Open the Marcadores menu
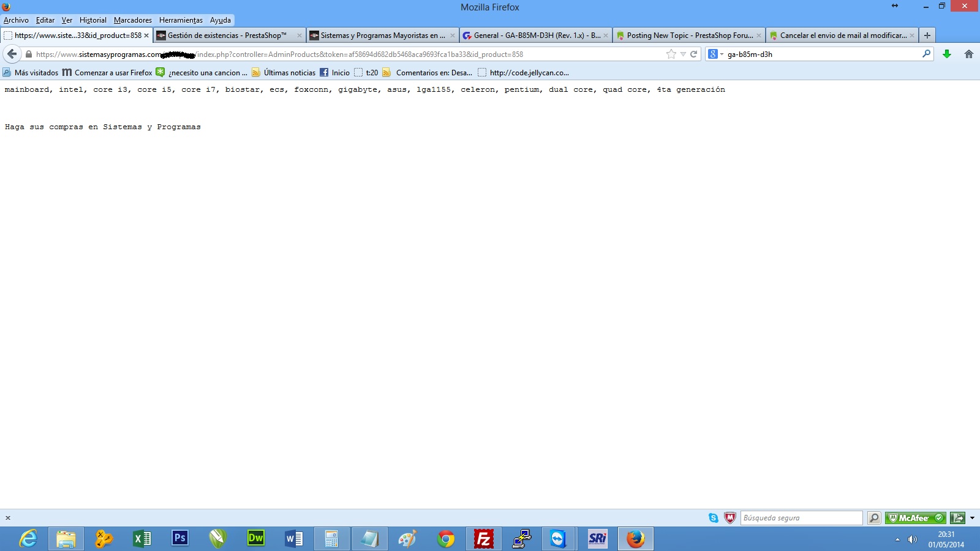This screenshot has height=551, width=980. click(132, 20)
